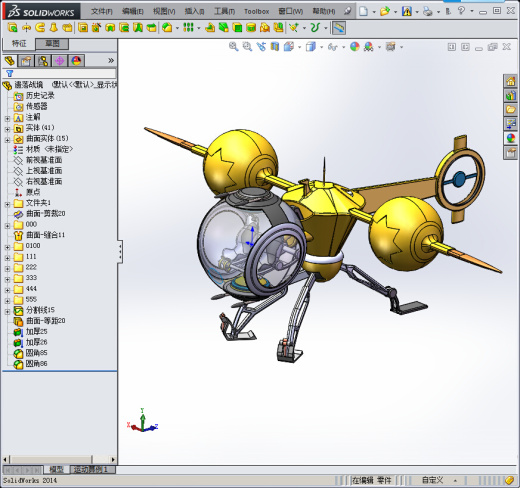Click the Swept Boss icon
This screenshot has height=488, width=520.
(x=40, y=28)
